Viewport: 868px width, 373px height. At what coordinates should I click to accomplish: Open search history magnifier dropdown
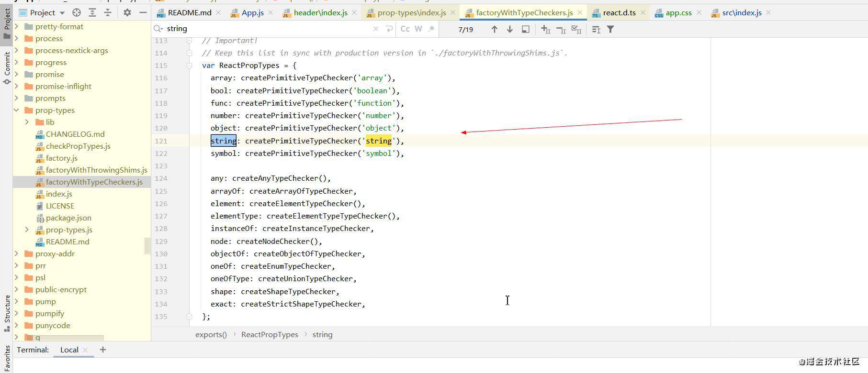[x=158, y=29]
